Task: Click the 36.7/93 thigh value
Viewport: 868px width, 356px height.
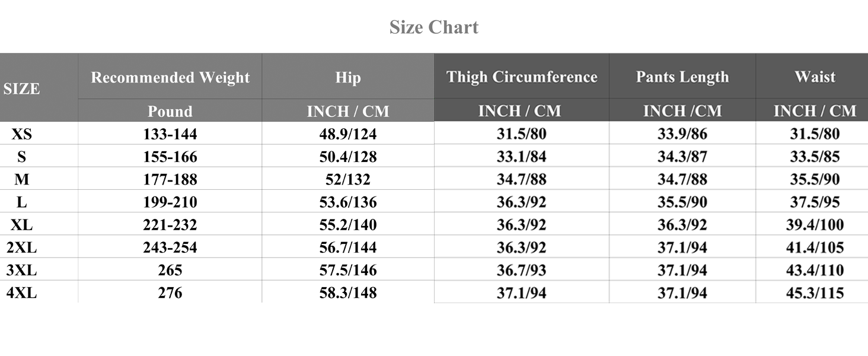Action: pos(522,271)
